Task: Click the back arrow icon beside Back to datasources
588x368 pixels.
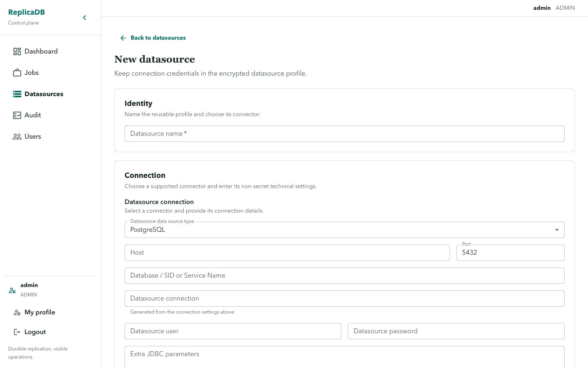Action: click(123, 38)
